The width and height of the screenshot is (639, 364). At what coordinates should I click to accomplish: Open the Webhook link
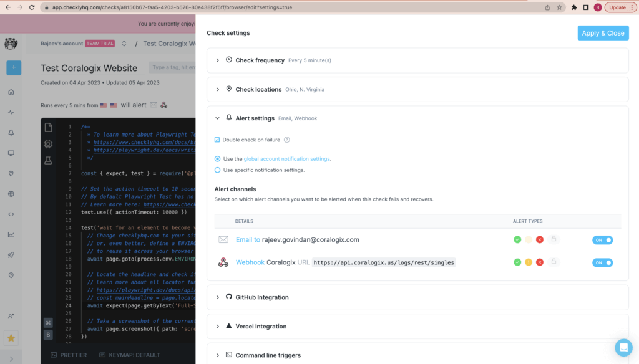[250, 262]
